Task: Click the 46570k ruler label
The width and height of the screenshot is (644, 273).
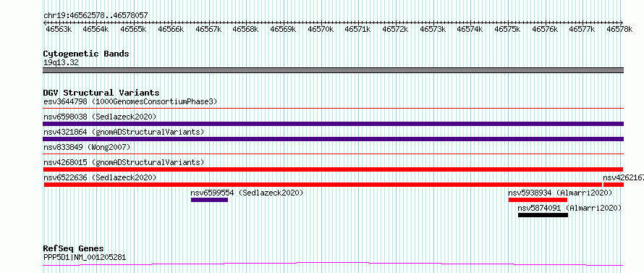Action: [321, 29]
